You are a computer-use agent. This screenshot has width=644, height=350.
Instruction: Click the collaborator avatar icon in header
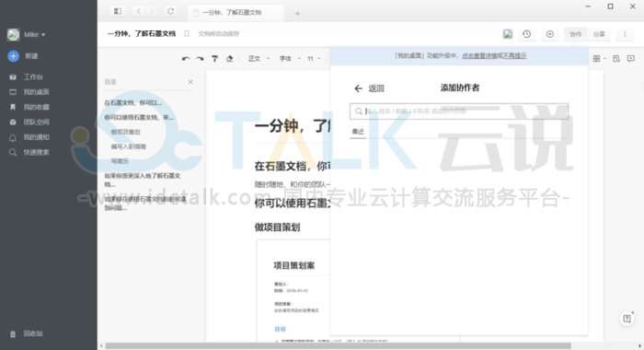pos(508,34)
